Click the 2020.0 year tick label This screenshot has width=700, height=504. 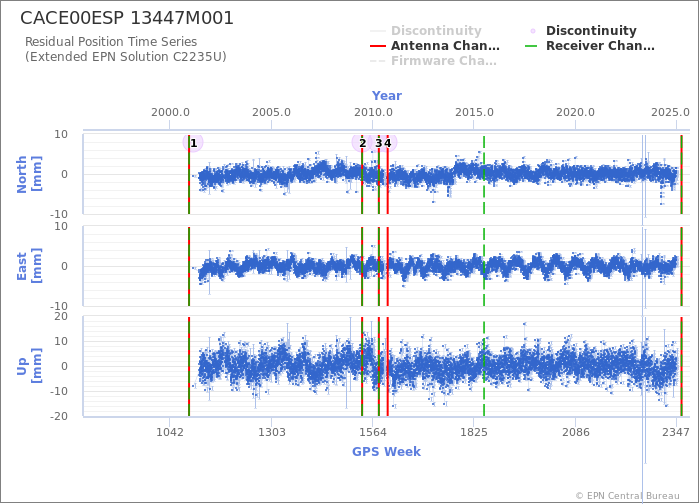coord(575,112)
